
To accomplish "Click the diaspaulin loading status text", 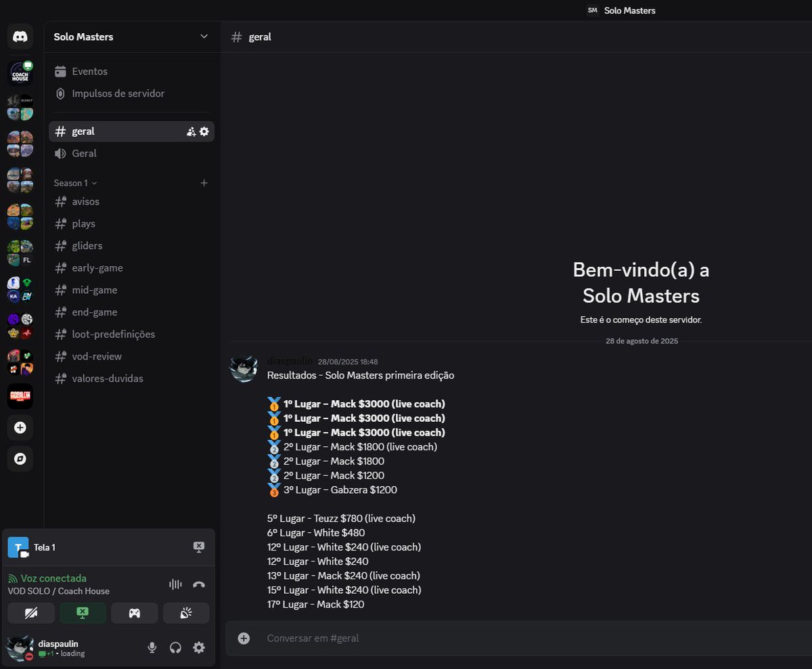I will 62,654.
